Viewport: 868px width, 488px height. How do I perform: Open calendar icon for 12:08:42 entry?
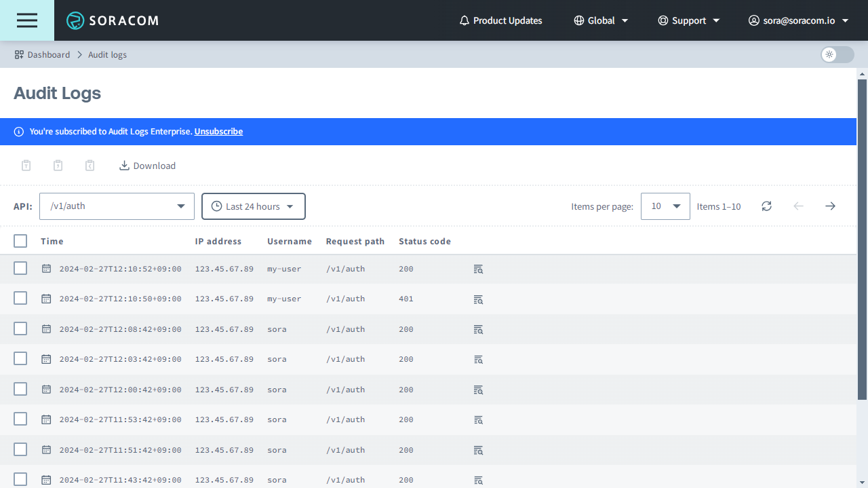tap(46, 329)
